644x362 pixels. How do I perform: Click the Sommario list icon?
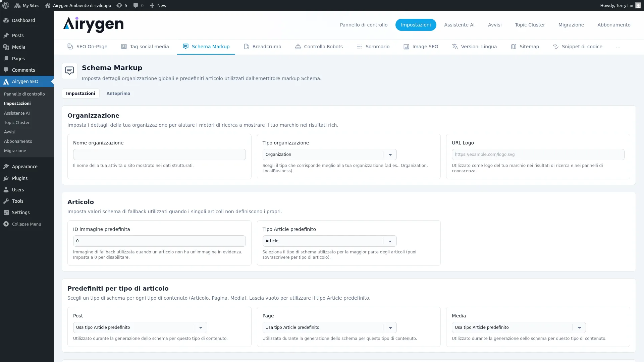(x=359, y=47)
